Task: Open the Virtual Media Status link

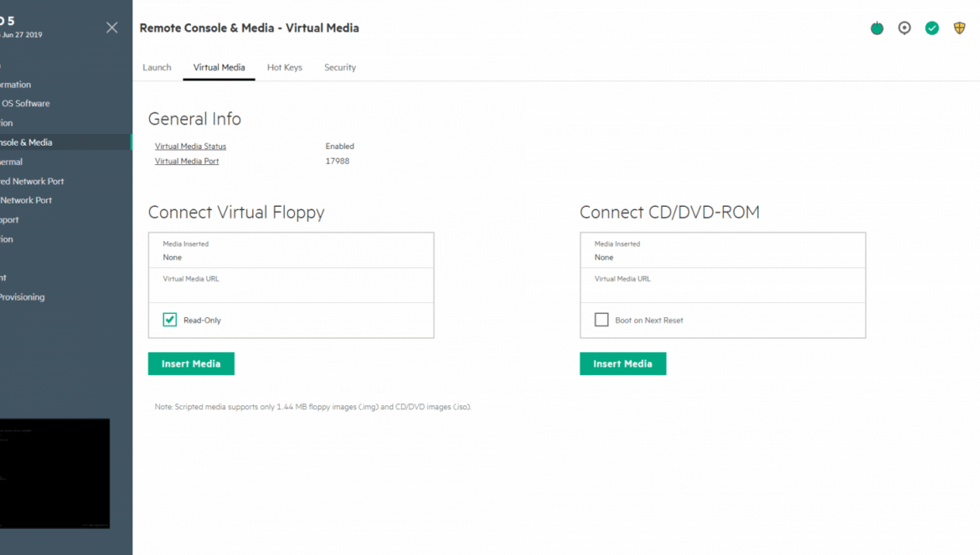Action: point(191,146)
